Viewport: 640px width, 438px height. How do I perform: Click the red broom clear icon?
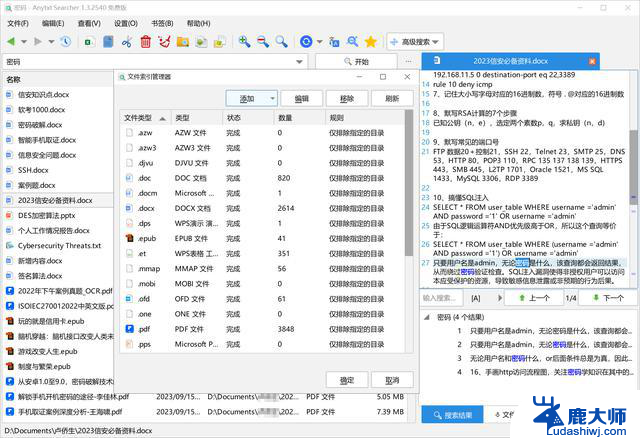[164, 41]
